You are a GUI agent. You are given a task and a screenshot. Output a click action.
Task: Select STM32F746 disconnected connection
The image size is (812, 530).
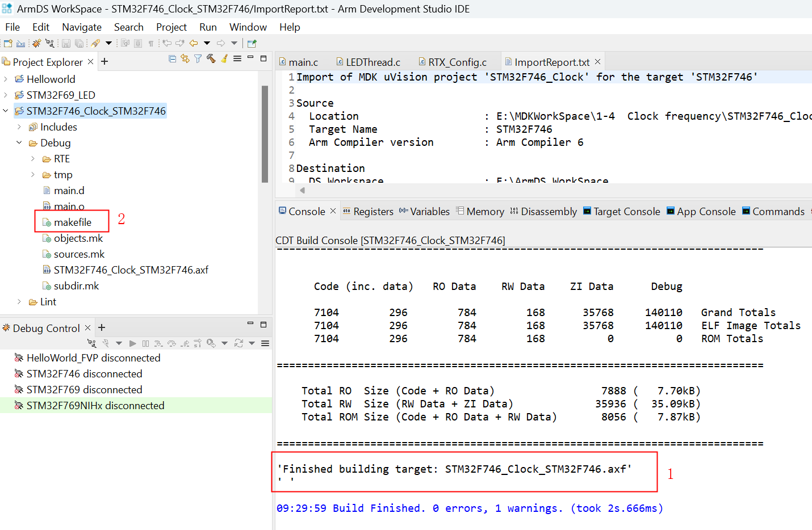[84, 374]
